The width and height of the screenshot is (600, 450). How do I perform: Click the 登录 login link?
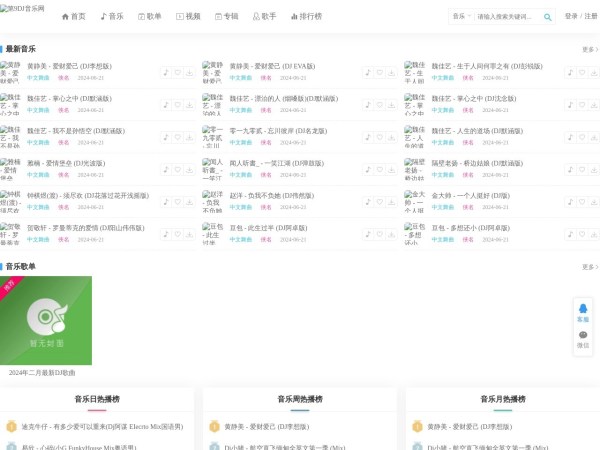point(571,16)
